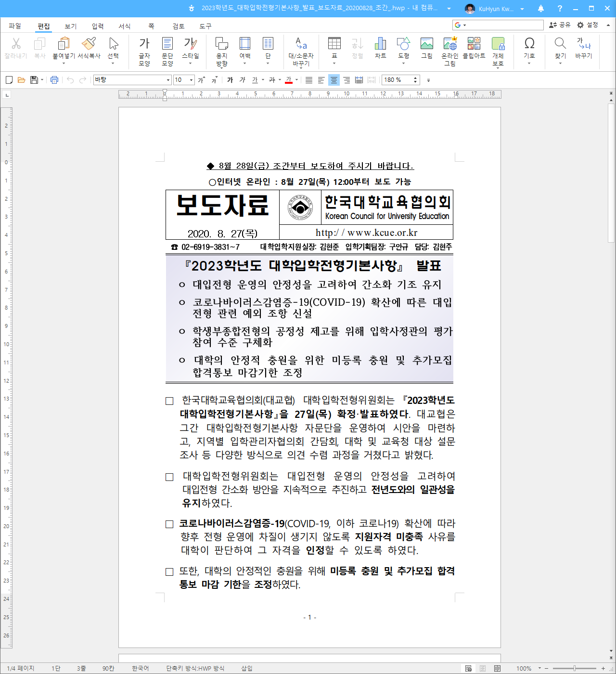Save the document with diskette icon
Image resolution: width=616 pixels, height=674 pixels.
pos(34,80)
